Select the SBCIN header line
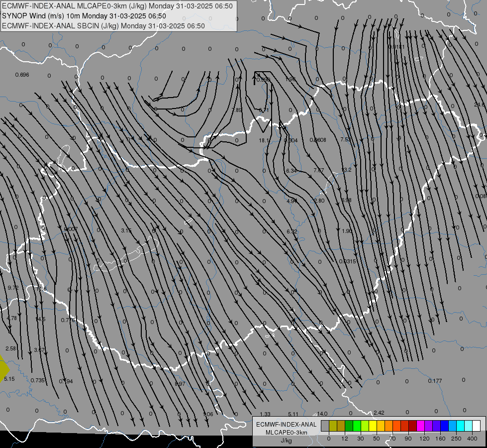The width and height of the screenshot is (487, 448). point(103,26)
